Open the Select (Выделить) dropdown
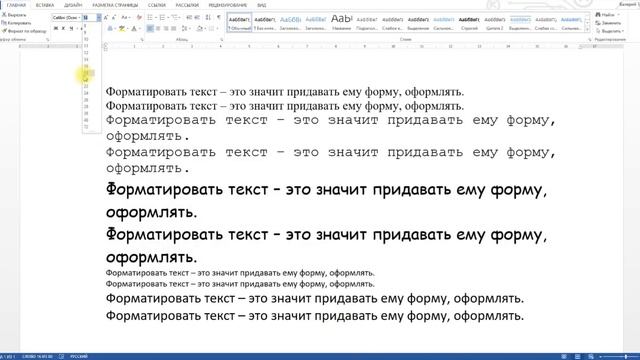 (x=609, y=31)
